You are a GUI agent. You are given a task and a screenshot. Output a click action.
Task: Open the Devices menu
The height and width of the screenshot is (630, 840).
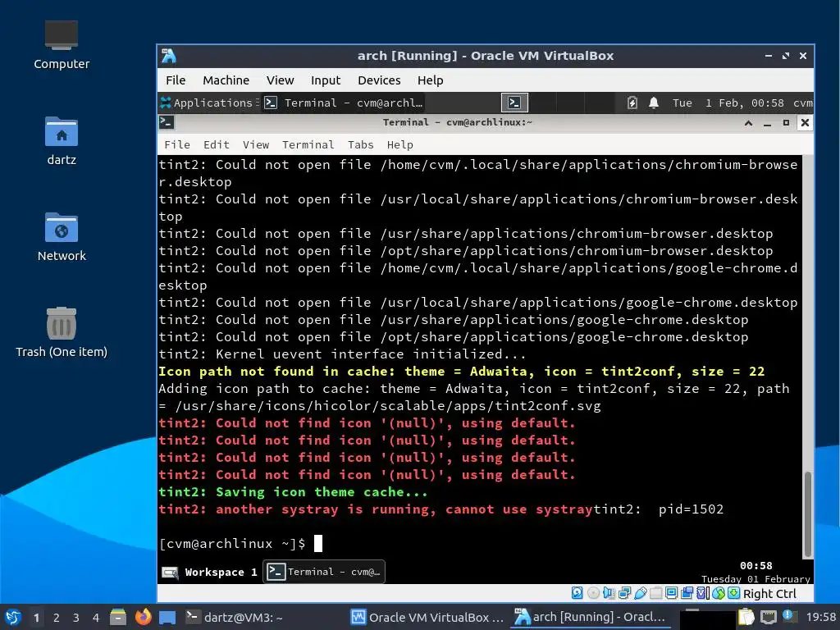379,80
